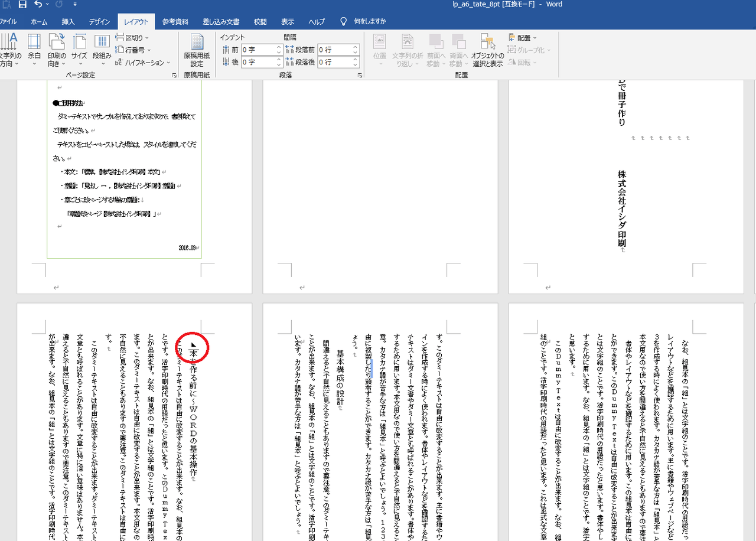Switch to the 参考資料 tab
The height and width of the screenshot is (541, 756).
click(175, 22)
